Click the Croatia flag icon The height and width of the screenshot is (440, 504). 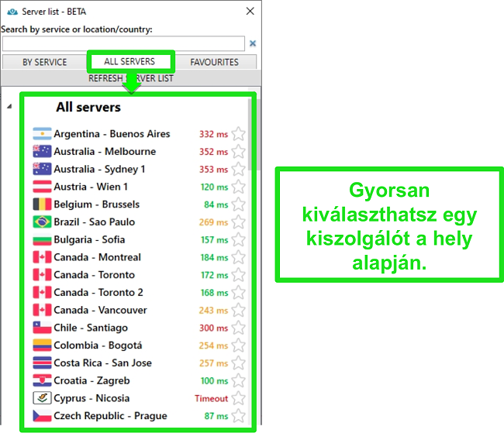click(x=42, y=380)
